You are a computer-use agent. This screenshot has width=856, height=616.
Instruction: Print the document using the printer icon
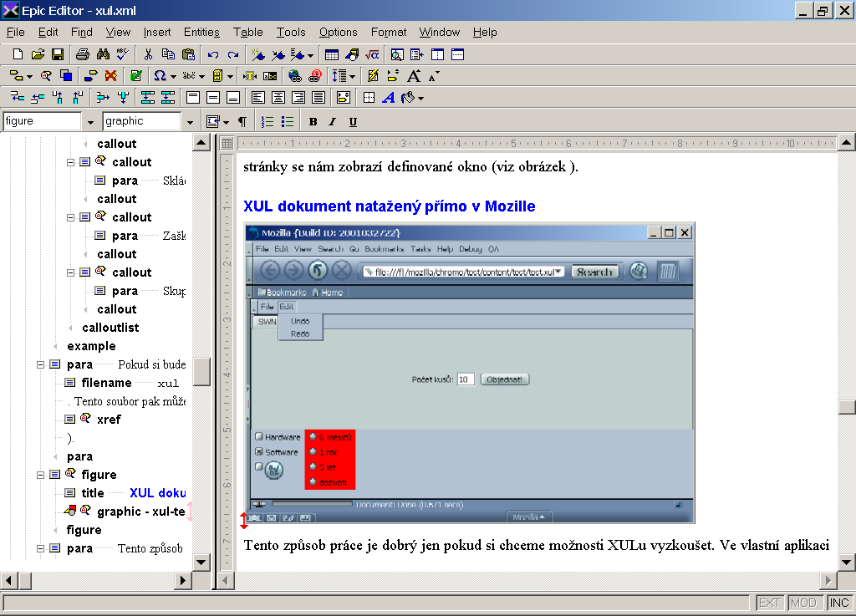83,54
